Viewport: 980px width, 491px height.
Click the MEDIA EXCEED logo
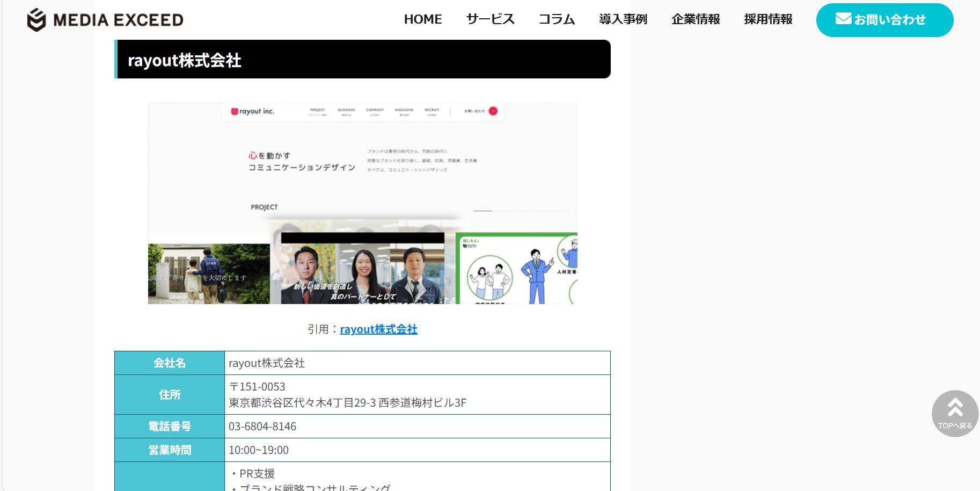105,20
